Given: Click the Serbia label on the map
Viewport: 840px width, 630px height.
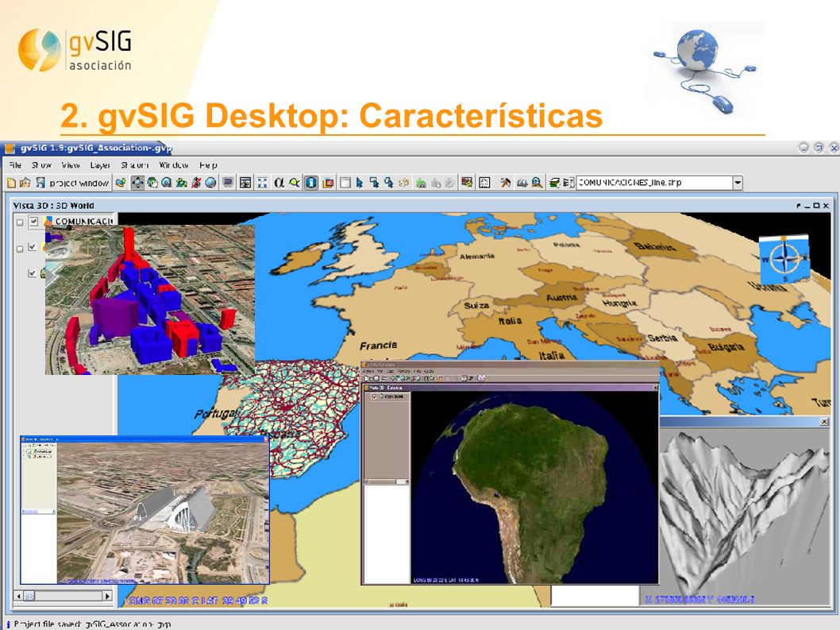Looking at the screenshot, I should click(x=663, y=338).
